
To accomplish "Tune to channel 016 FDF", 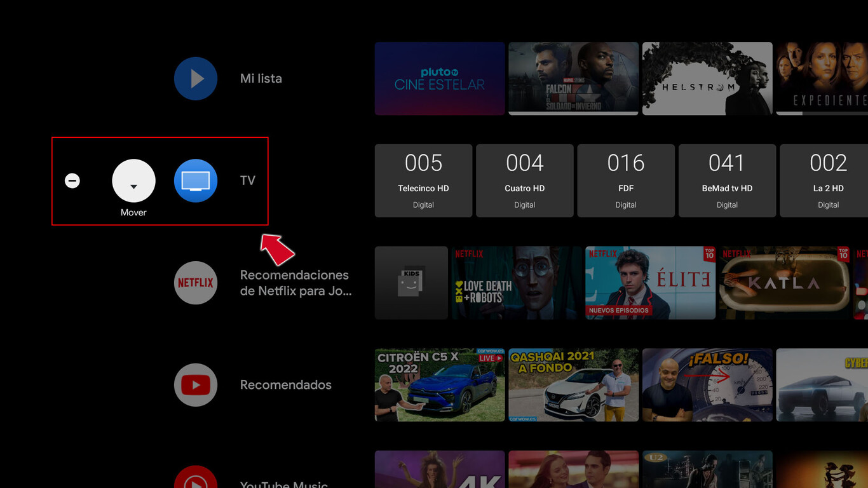I will (626, 181).
